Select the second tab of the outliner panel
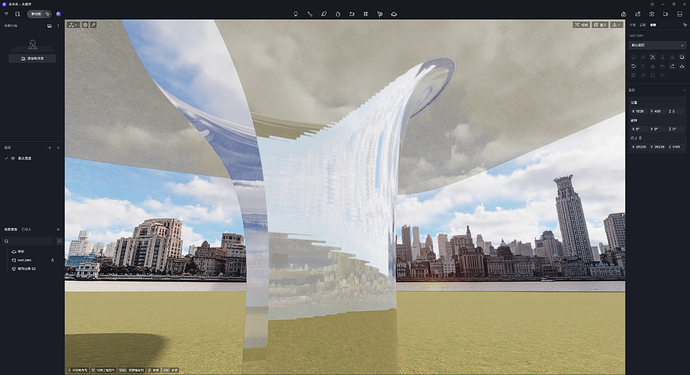The image size is (690, 375). (26, 230)
